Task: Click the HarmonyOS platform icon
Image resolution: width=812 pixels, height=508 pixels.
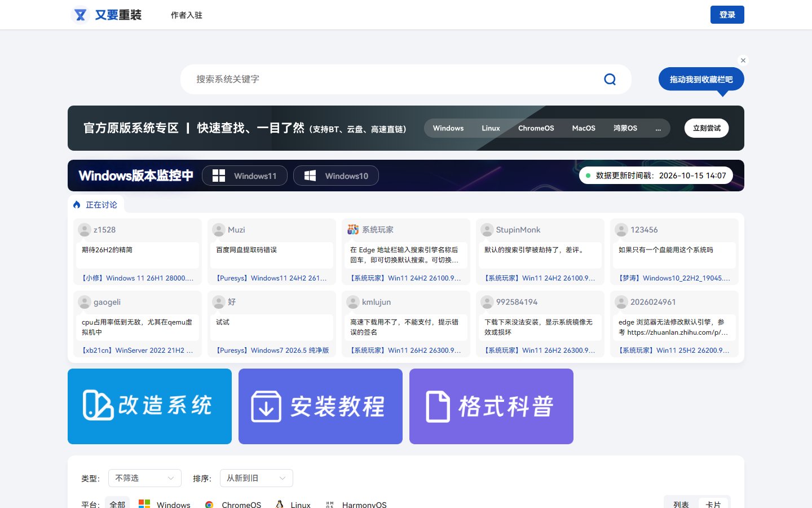Action: point(330,505)
